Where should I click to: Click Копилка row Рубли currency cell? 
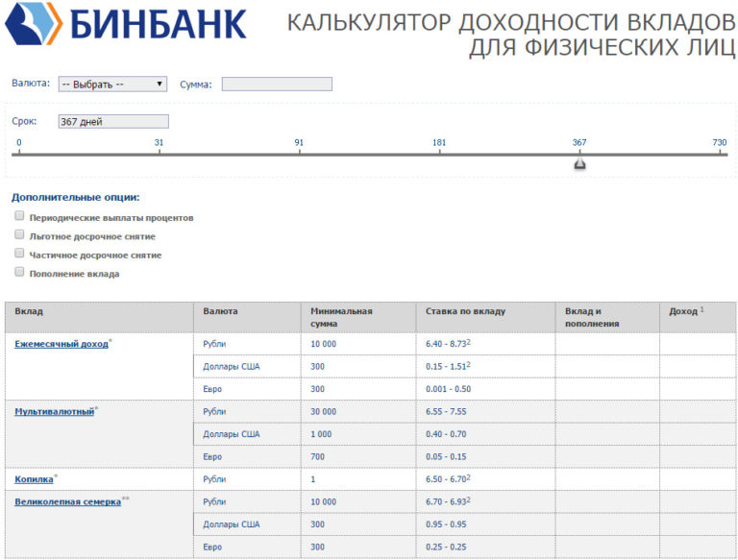(x=247, y=479)
